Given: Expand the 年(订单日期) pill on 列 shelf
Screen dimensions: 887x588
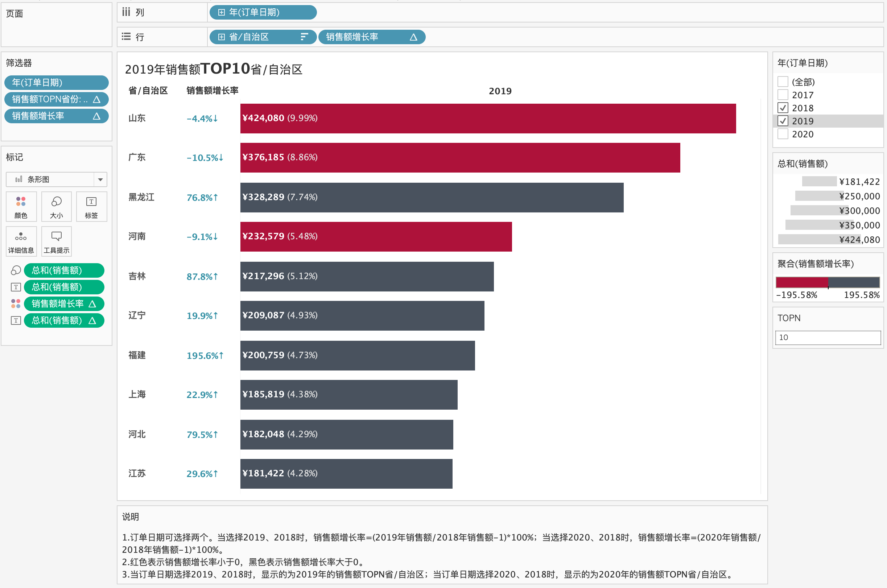Looking at the screenshot, I should 222,12.
